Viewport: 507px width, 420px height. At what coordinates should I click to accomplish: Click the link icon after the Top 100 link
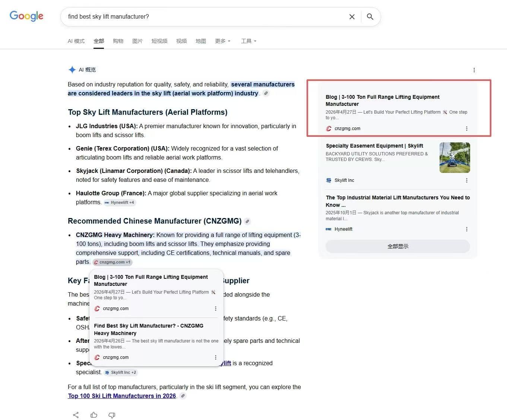point(183,396)
